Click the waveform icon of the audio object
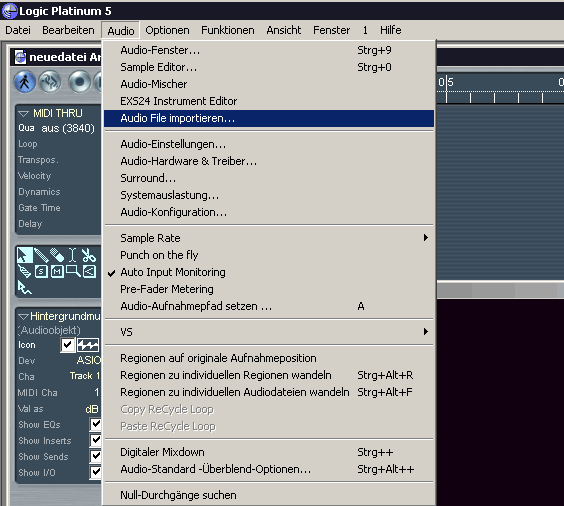Screen dimensions: 564x506 pos(88,345)
